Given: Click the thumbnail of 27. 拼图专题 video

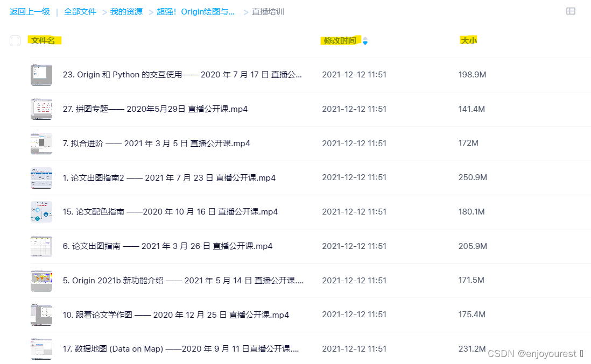Looking at the screenshot, I should (41, 109).
